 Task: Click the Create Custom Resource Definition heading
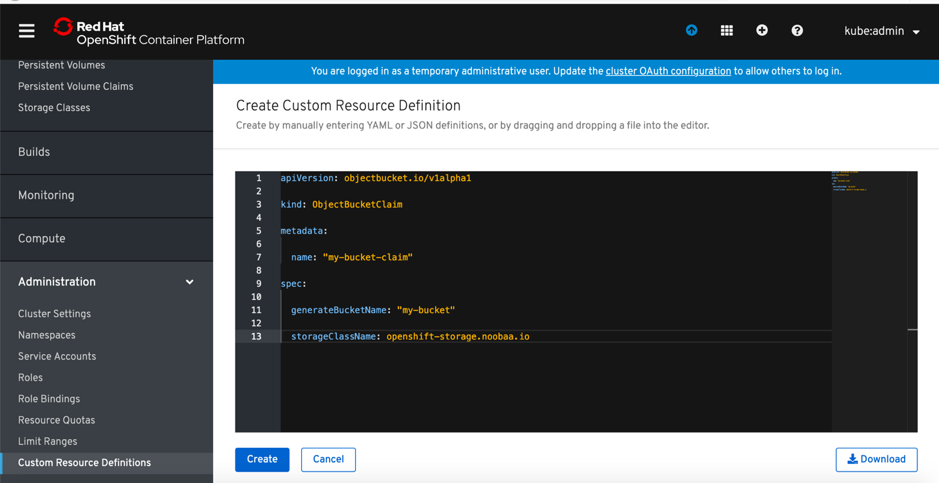pos(348,106)
